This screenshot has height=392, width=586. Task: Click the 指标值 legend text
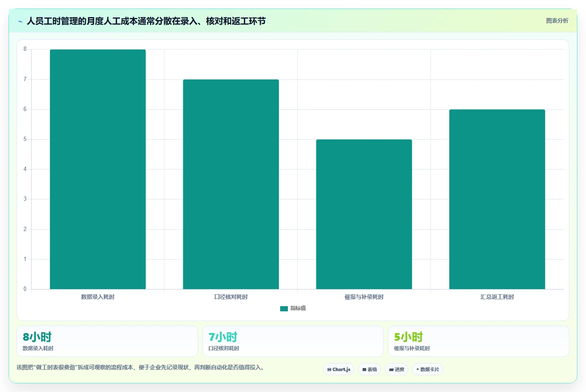click(298, 308)
